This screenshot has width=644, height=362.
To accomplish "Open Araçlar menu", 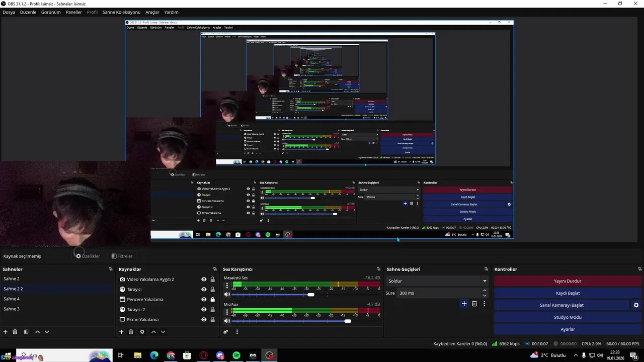I will coord(152,12).
